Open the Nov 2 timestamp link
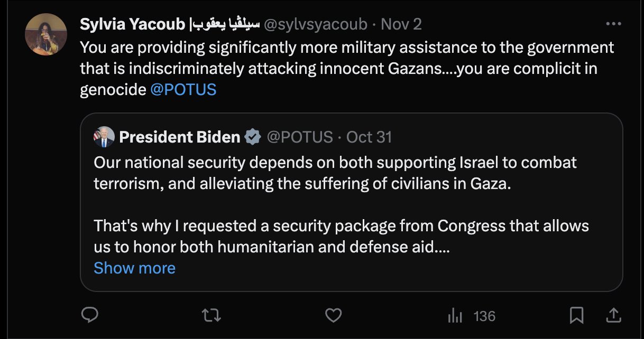 401,24
